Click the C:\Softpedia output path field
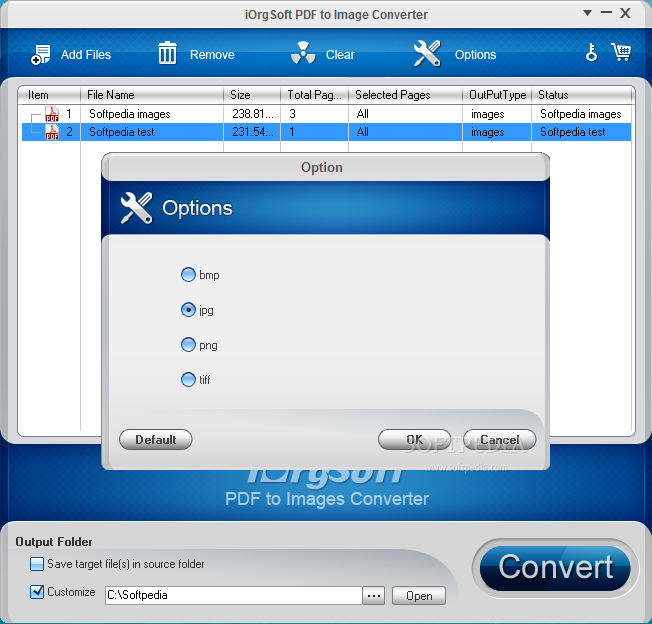 pos(234,595)
